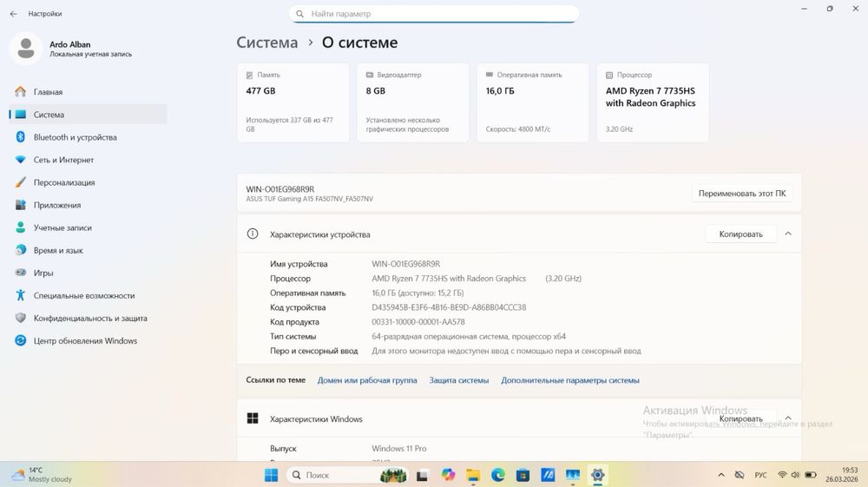Switch input language via РУС indicator
Image resolution: width=868 pixels, height=487 pixels.
click(x=760, y=475)
